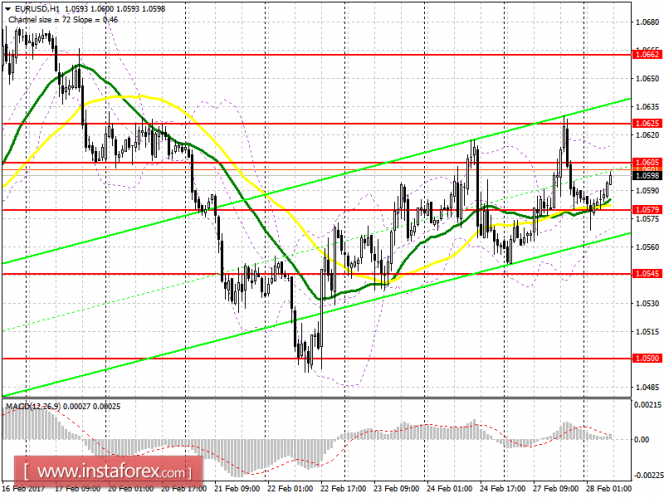Click the '24 Feb 01:00' time label
The height and width of the screenshot is (498, 664).
449,488
